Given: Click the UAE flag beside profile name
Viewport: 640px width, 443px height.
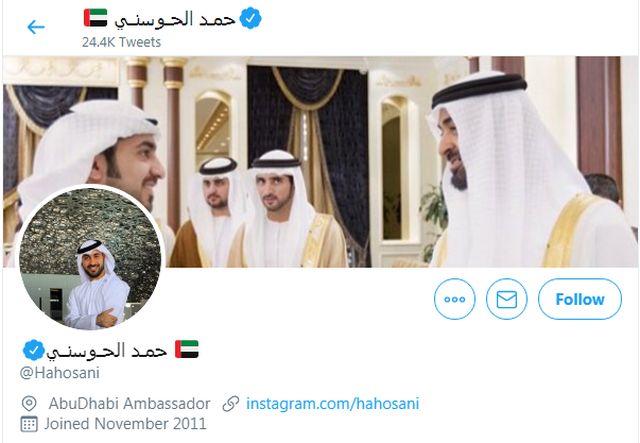Looking at the screenshot, I should tap(187, 349).
